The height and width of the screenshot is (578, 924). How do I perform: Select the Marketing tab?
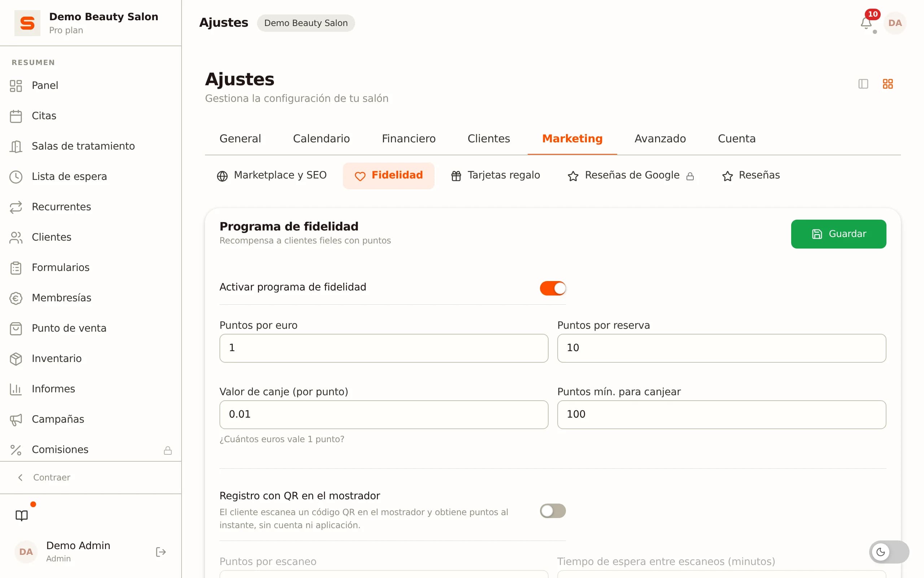pos(572,138)
